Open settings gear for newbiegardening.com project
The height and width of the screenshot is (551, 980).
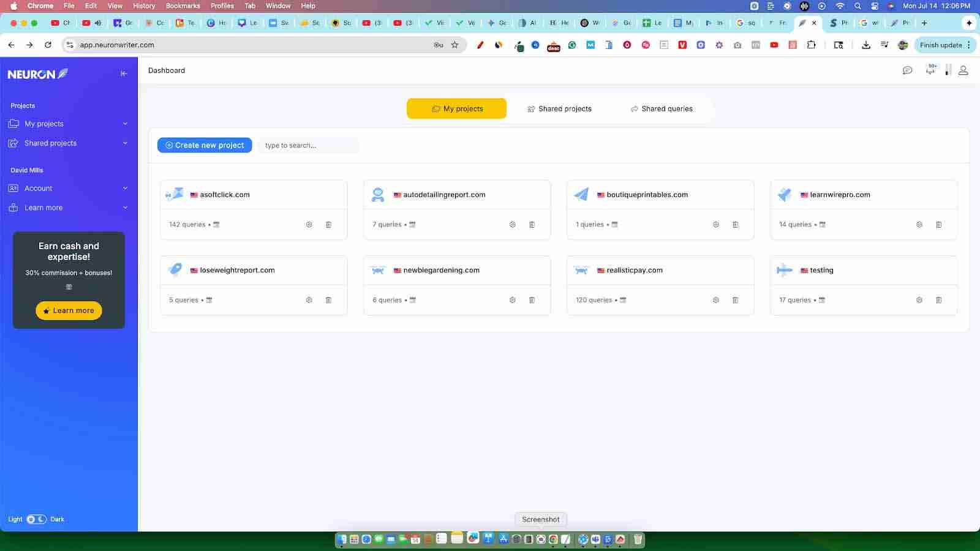[x=513, y=300]
